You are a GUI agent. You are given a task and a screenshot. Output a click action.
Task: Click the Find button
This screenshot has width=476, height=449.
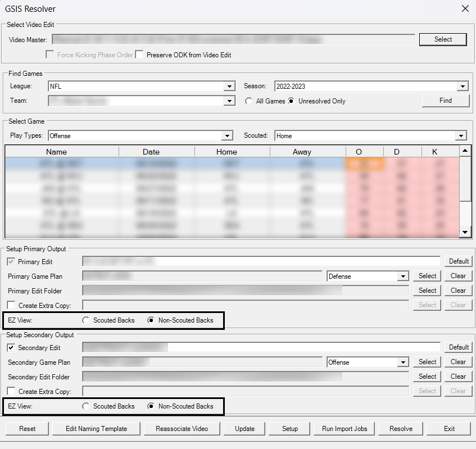click(x=445, y=101)
